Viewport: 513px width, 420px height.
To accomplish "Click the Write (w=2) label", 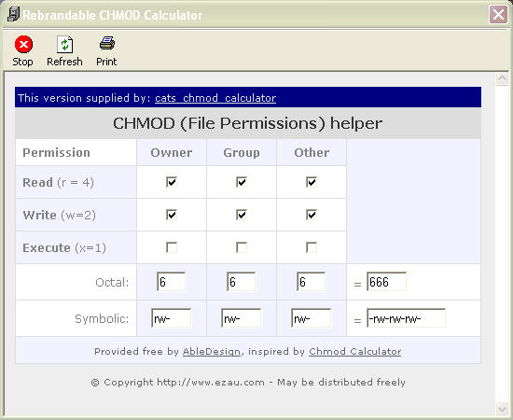I will [59, 215].
